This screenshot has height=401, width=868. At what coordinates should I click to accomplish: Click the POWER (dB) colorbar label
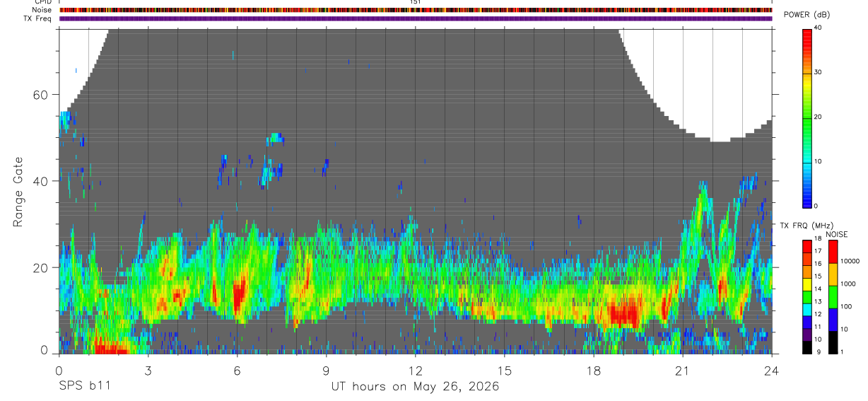[816, 15]
